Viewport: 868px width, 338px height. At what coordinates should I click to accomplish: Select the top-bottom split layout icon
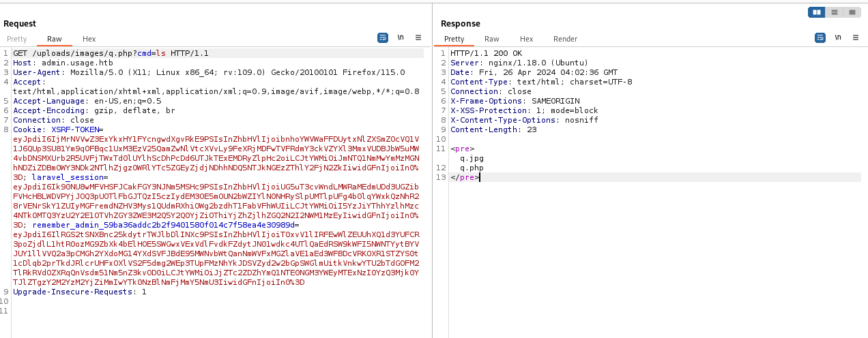(835, 12)
